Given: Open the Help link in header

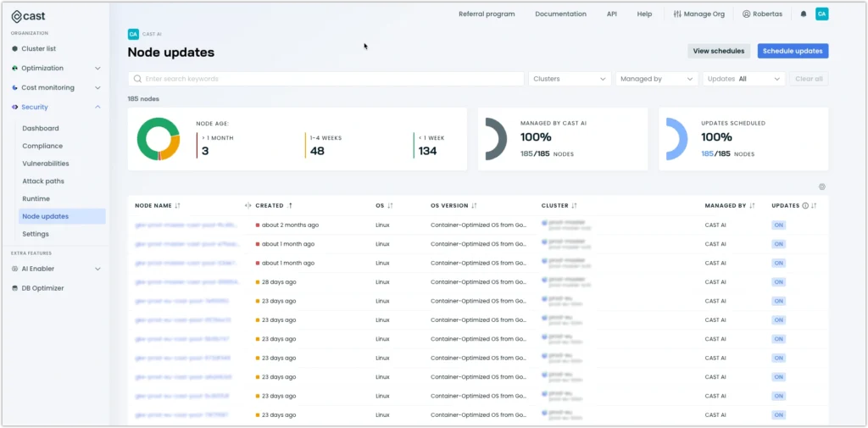Looking at the screenshot, I should pos(644,14).
